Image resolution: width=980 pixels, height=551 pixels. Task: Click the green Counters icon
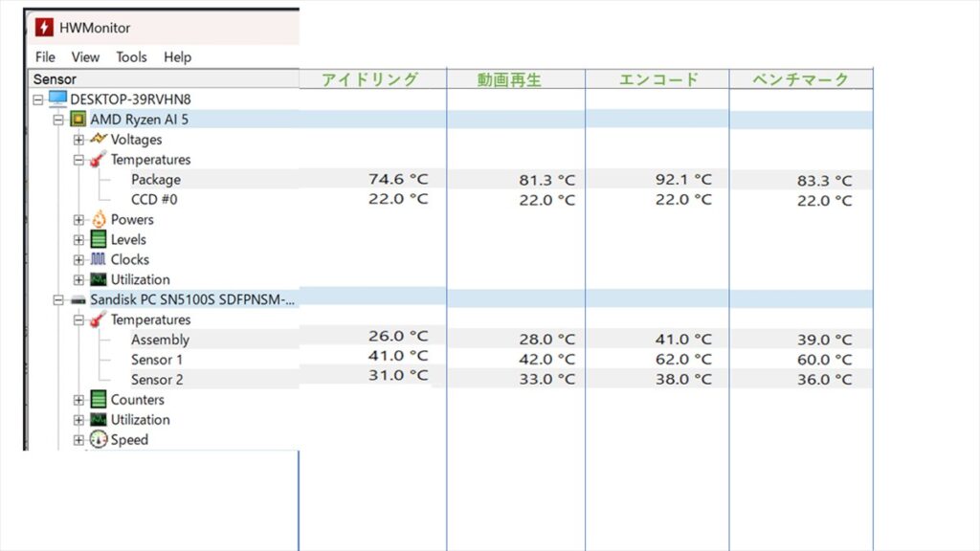point(99,399)
